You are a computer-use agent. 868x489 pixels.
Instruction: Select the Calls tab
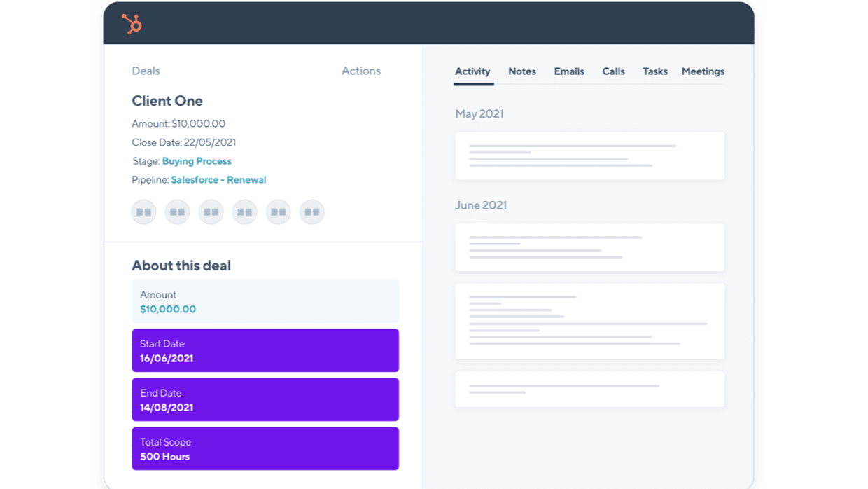point(613,71)
